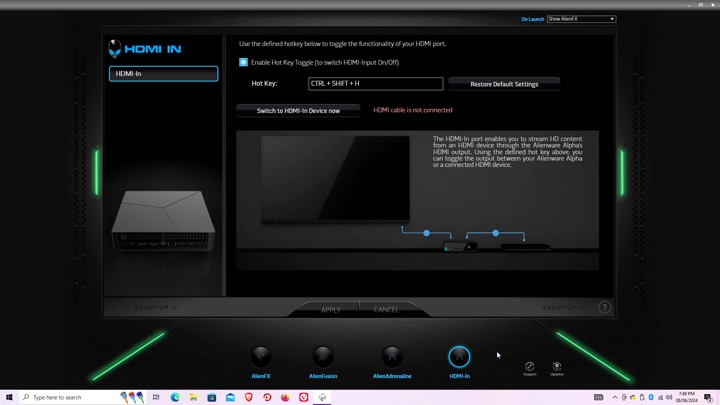Open the Windows Start menu

coord(9,397)
